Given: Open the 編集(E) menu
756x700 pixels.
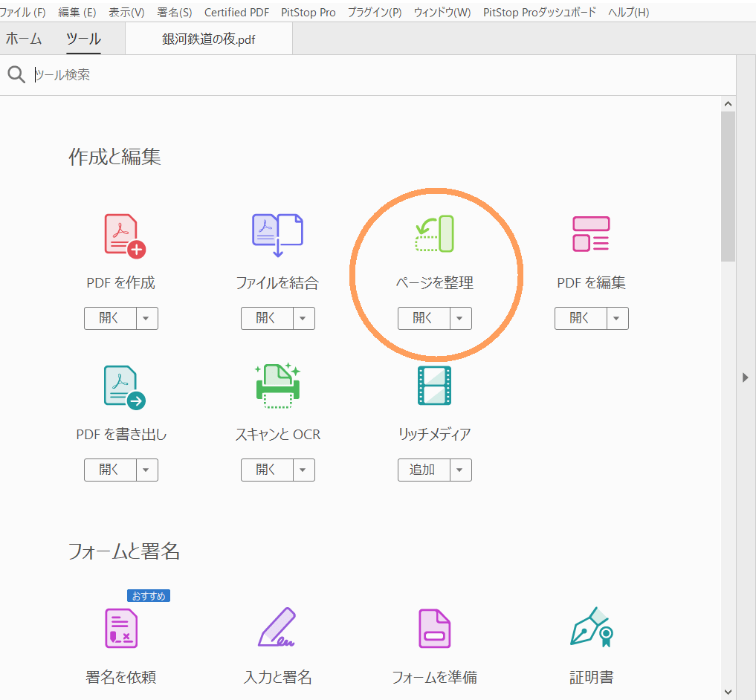Looking at the screenshot, I should click(x=77, y=13).
